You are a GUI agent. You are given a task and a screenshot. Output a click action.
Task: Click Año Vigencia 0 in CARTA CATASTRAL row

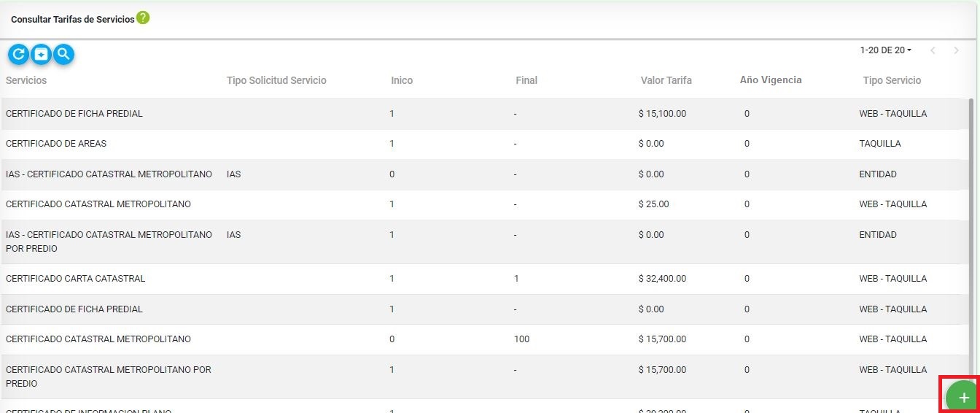coord(747,279)
